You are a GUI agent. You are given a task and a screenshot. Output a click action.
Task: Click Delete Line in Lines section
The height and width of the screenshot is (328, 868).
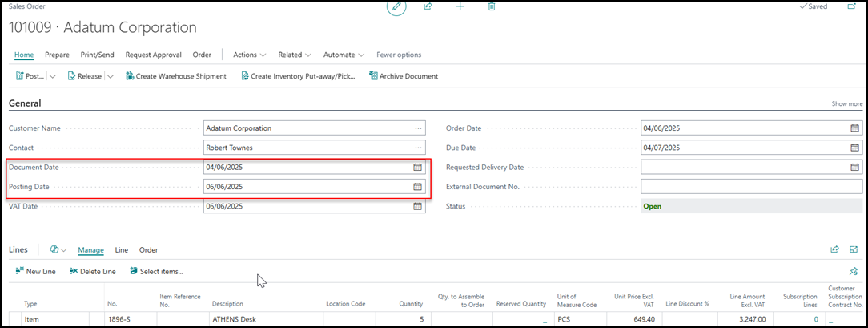click(x=92, y=272)
